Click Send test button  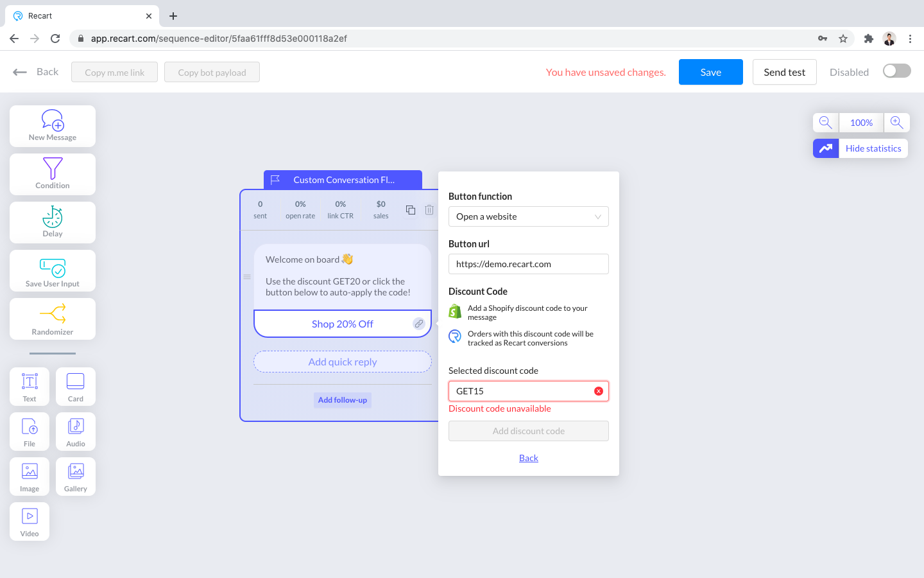click(785, 72)
